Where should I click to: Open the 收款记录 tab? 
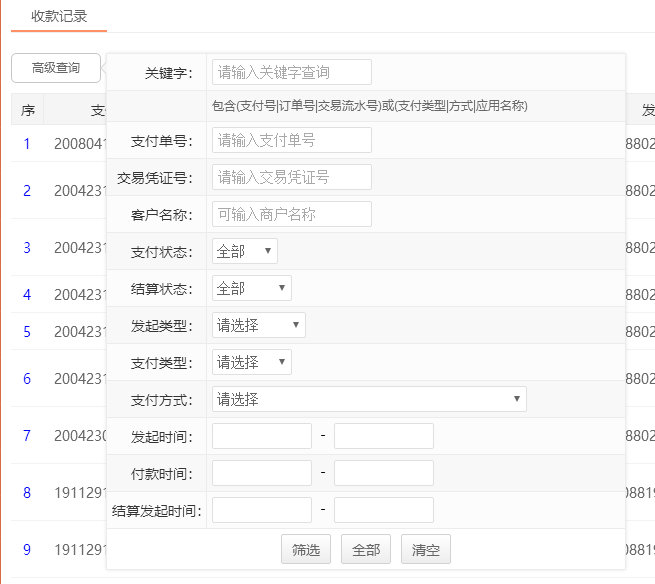click(x=59, y=16)
